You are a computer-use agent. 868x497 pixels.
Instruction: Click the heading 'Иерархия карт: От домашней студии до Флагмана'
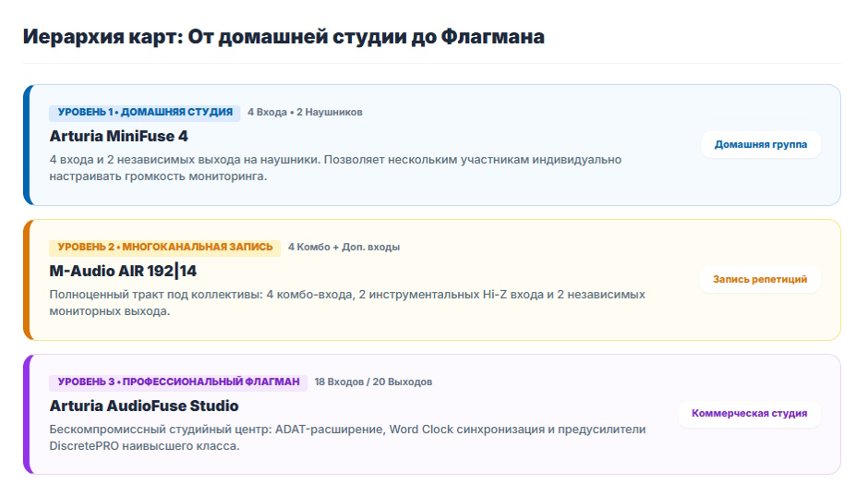283,37
